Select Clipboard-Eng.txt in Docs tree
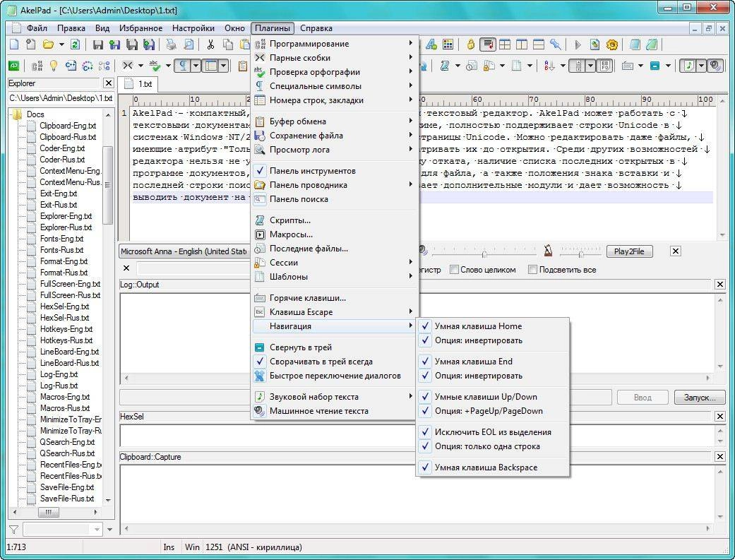 (68, 126)
